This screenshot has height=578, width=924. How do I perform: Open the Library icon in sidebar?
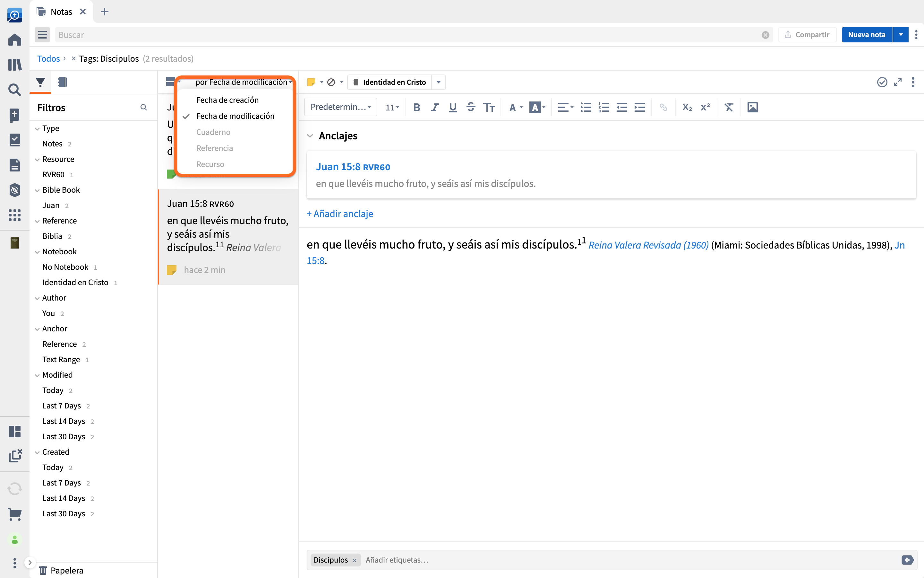(14, 64)
